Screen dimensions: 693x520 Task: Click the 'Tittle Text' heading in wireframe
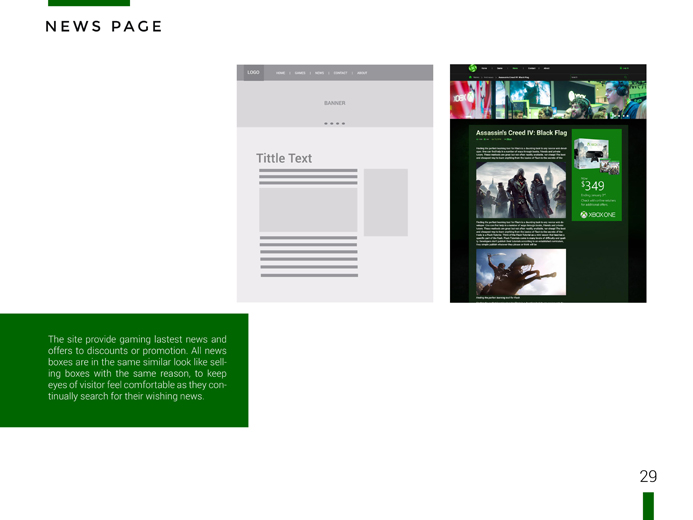click(x=284, y=158)
